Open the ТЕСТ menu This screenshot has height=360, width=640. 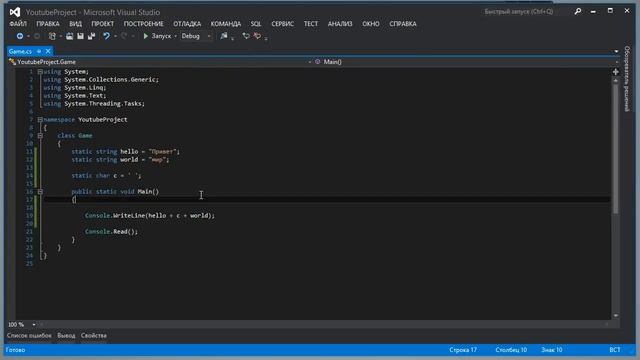tap(311, 24)
